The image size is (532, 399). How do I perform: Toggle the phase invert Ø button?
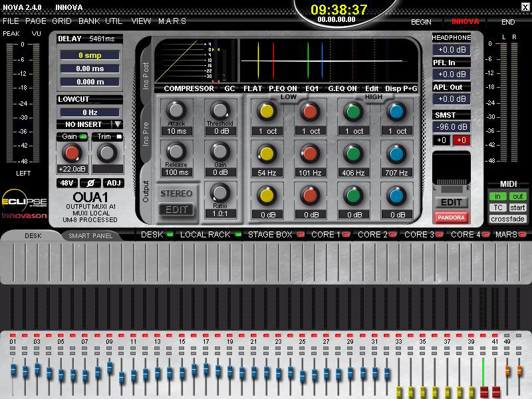pos(90,184)
